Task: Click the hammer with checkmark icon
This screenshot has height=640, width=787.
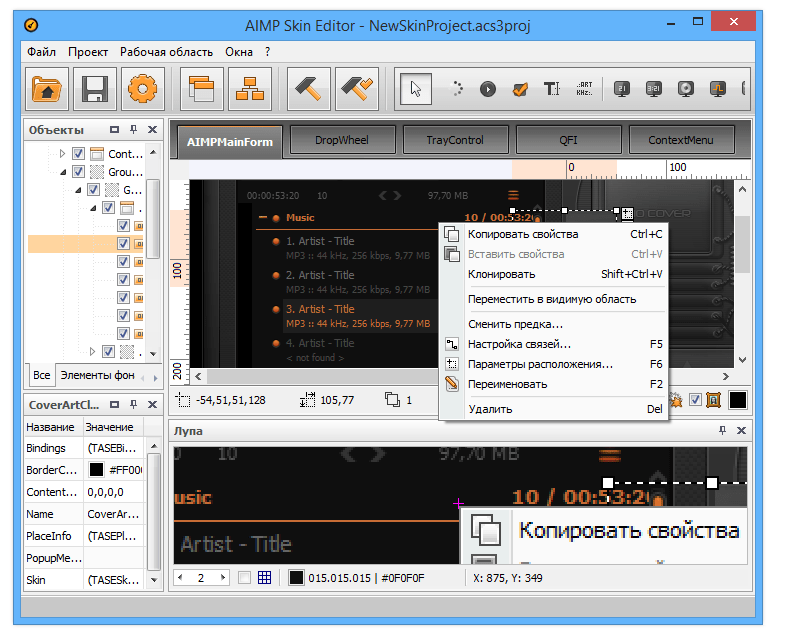Action: (357, 89)
